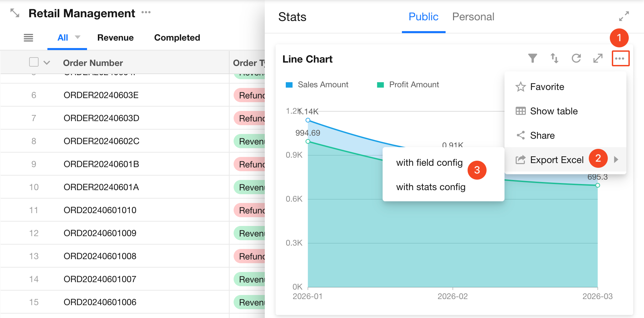Click the hamburger view list icon
The width and height of the screenshot is (644, 318).
click(x=28, y=38)
